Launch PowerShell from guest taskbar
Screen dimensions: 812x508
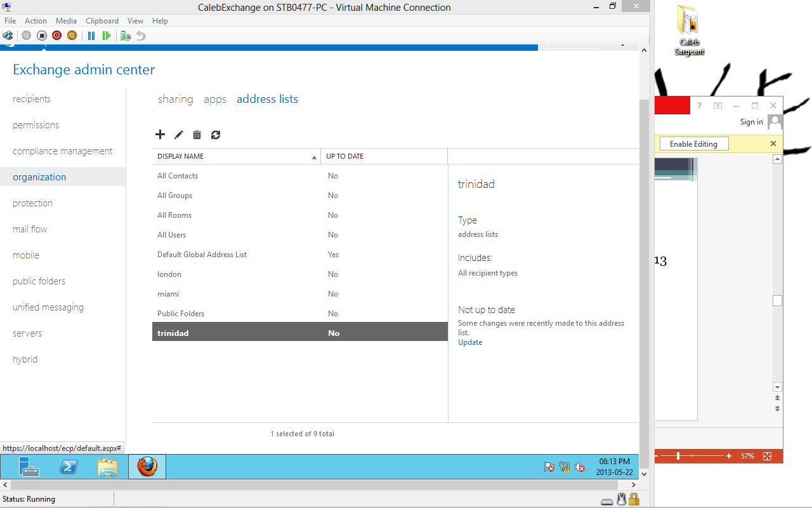tap(69, 467)
